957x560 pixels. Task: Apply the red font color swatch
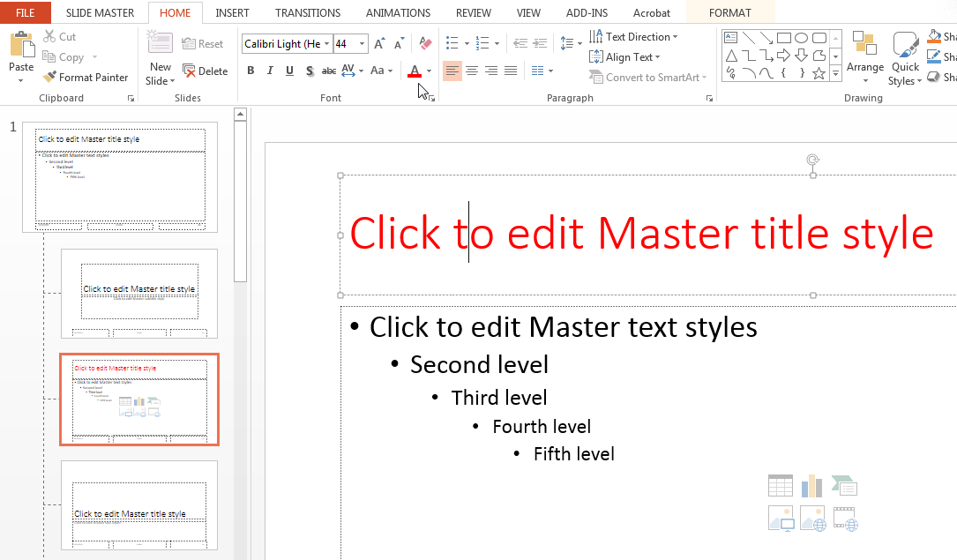click(x=415, y=71)
